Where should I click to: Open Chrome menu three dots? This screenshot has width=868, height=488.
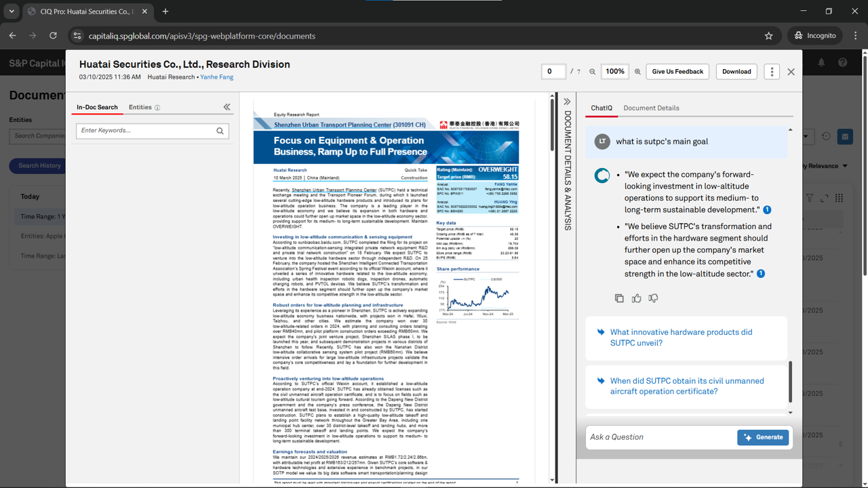coord(855,36)
